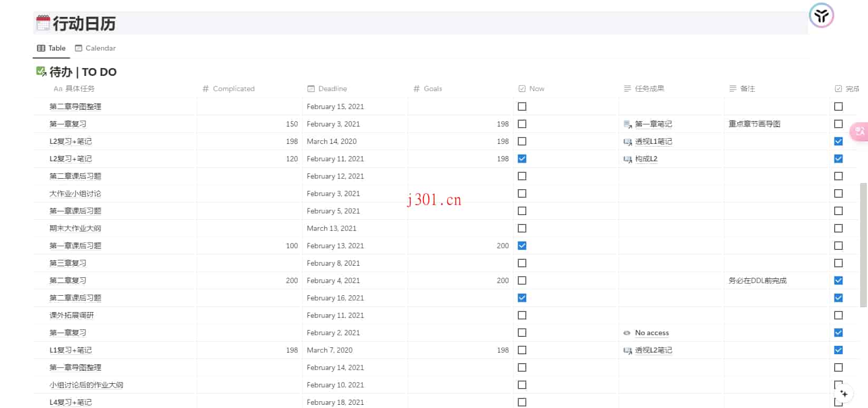Open task L4复习+笔记

point(71,402)
